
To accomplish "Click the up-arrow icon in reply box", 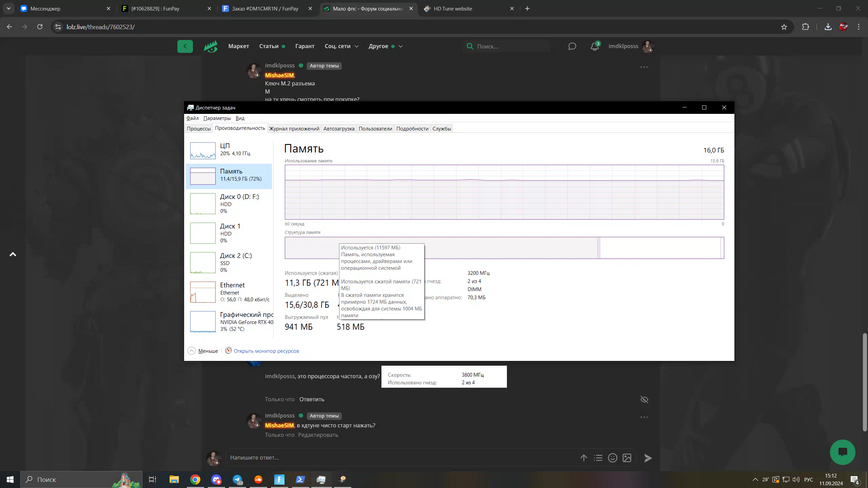I will [584, 458].
